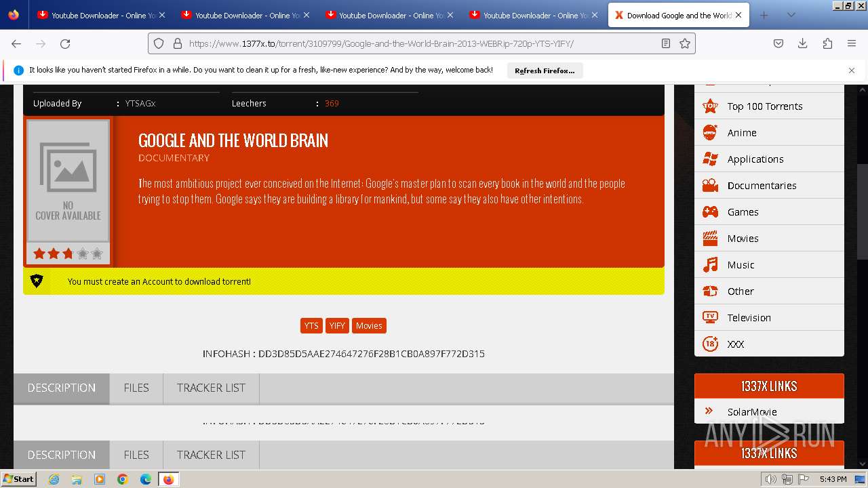Image resolution: width=868 pixels, height=488 pixels.
Task: Open the Pocket save icon
Action: tap(778, 43)
